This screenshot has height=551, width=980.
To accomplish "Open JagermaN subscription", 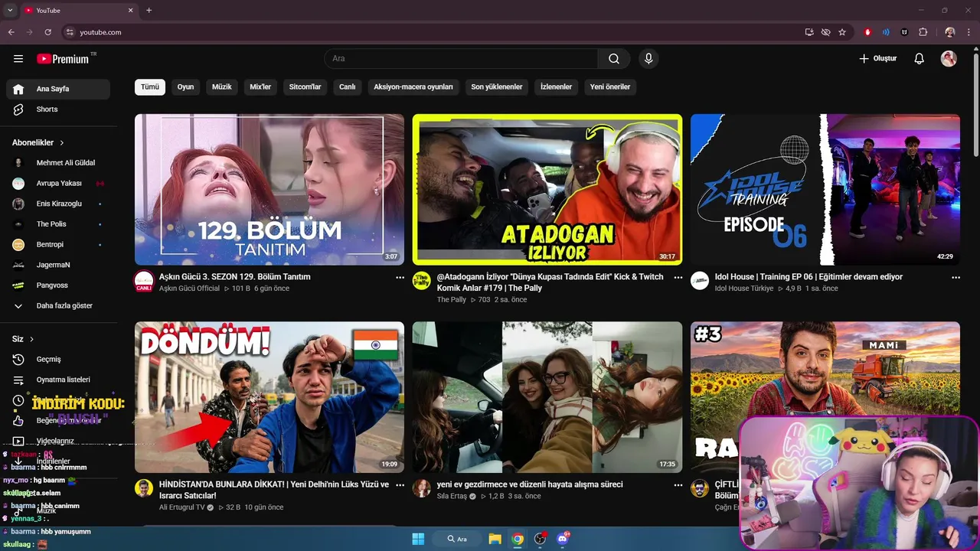I will tap(58, 265).
